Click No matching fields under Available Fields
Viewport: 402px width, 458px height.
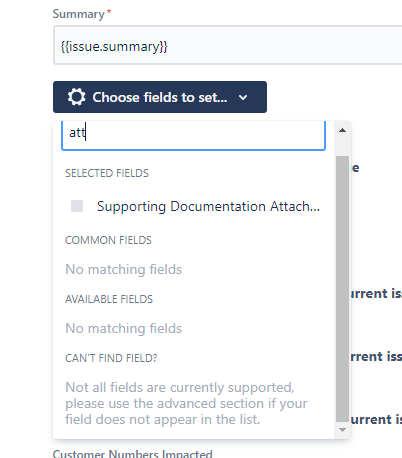coord(124,328)
